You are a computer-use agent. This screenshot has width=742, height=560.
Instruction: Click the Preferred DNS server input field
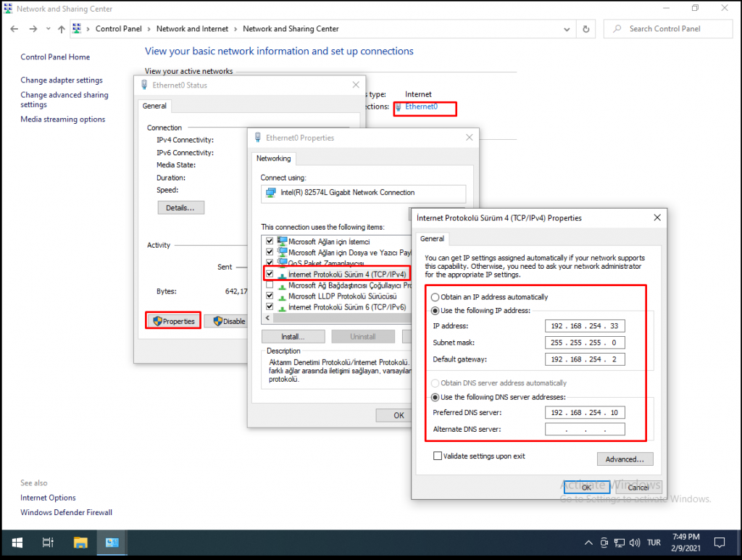pyautogui.click(x=585, y=412)
